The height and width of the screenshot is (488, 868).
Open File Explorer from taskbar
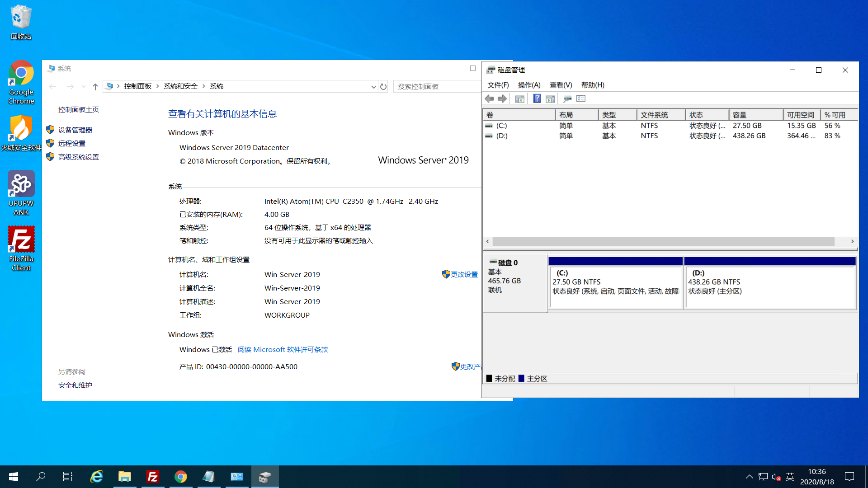[x=124, y=477]
